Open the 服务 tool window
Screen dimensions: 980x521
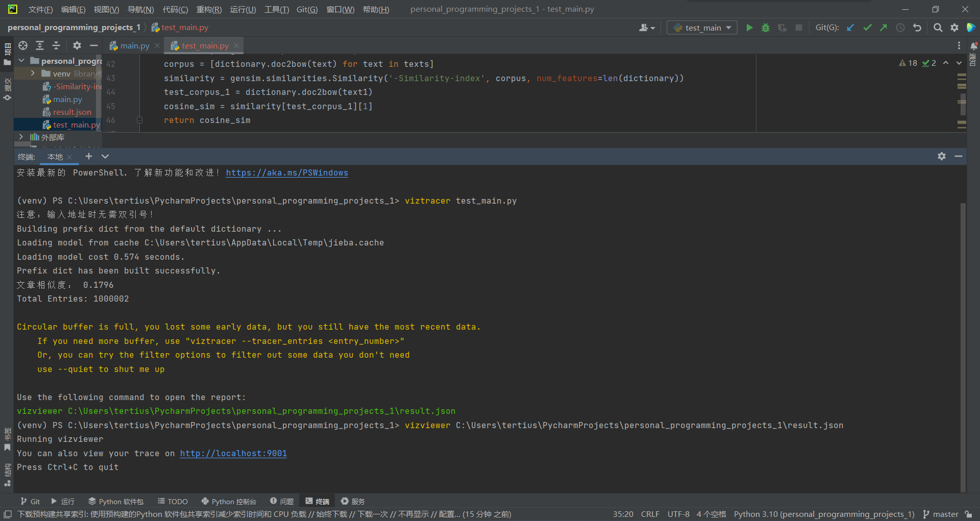coord(353,501)
